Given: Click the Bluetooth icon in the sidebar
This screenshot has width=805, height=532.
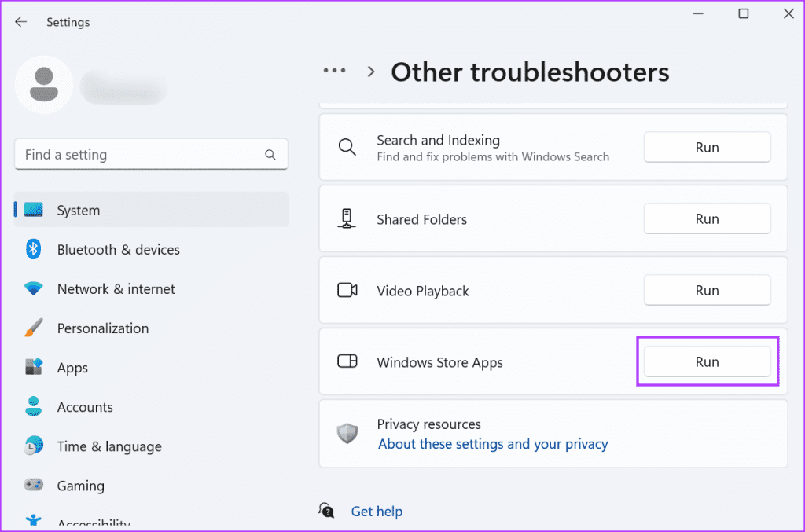Looking at the screenshot, I should 33,249.
